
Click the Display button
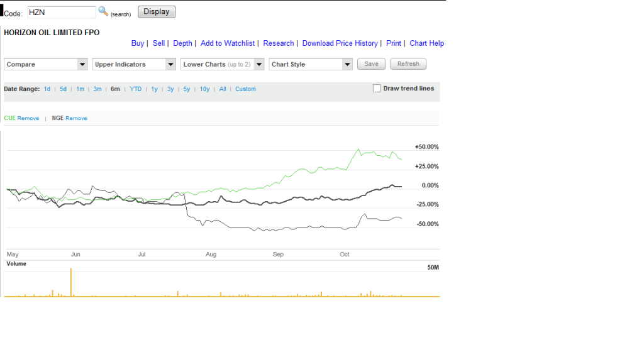pyautogui.click(x=157, y=12)
